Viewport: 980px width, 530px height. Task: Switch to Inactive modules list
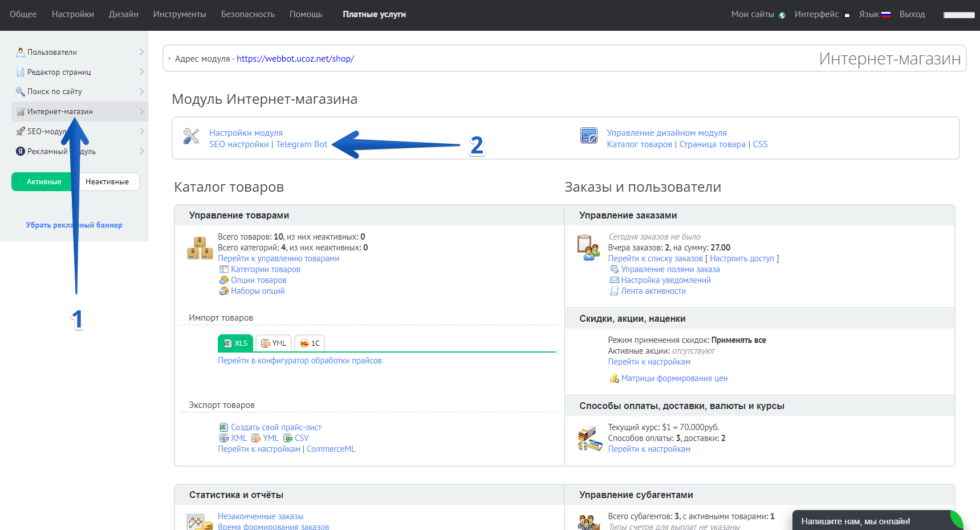click(107, 182)
